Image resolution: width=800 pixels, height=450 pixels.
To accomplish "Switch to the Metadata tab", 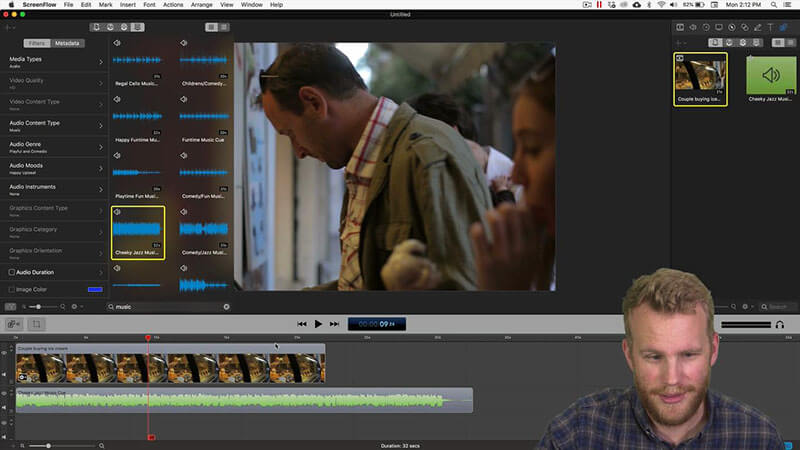I will pyautogui.click(x=67, y=43).
